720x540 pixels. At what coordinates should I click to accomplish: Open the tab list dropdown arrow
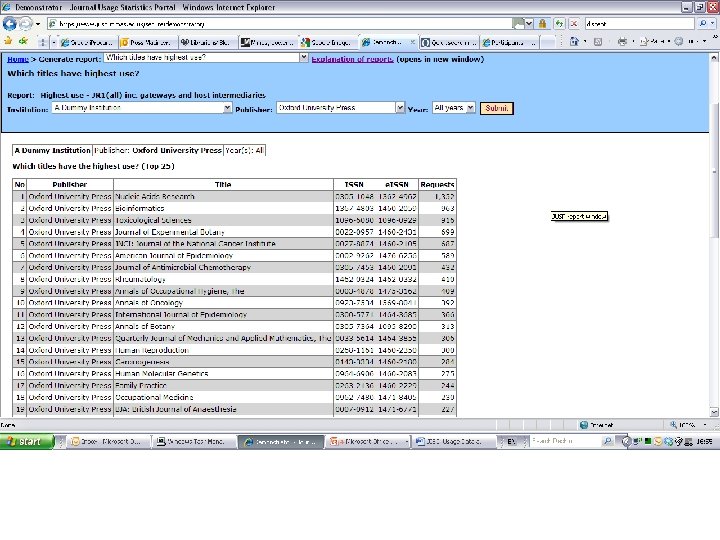54,42
